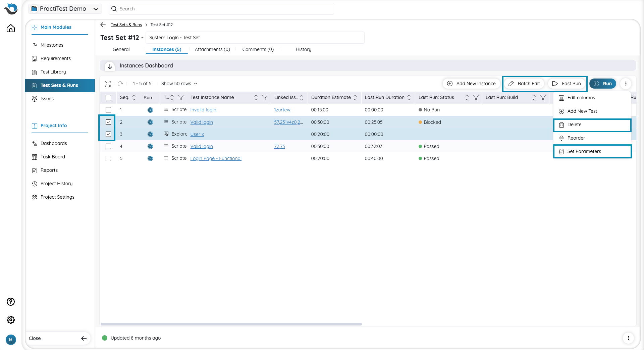644x350 pixels.
Task: Toggle the select-all checkbox in table header
Action: (x=108, y=98)
